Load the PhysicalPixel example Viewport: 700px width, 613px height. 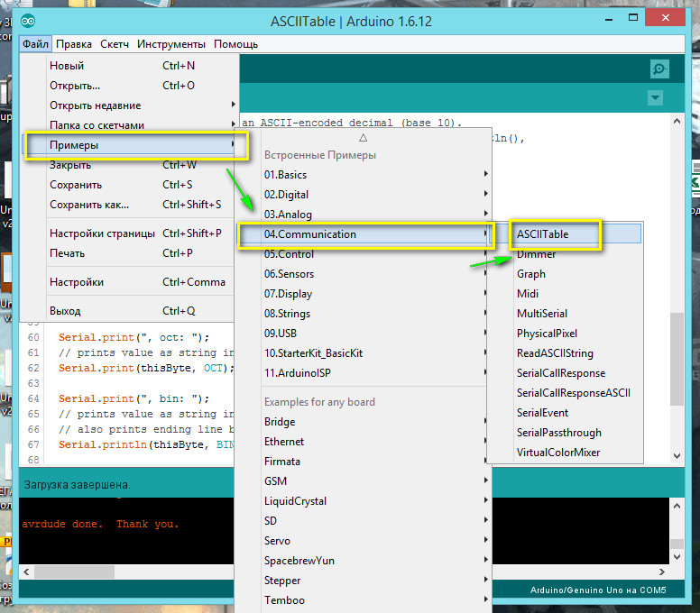tap(566, 334)
